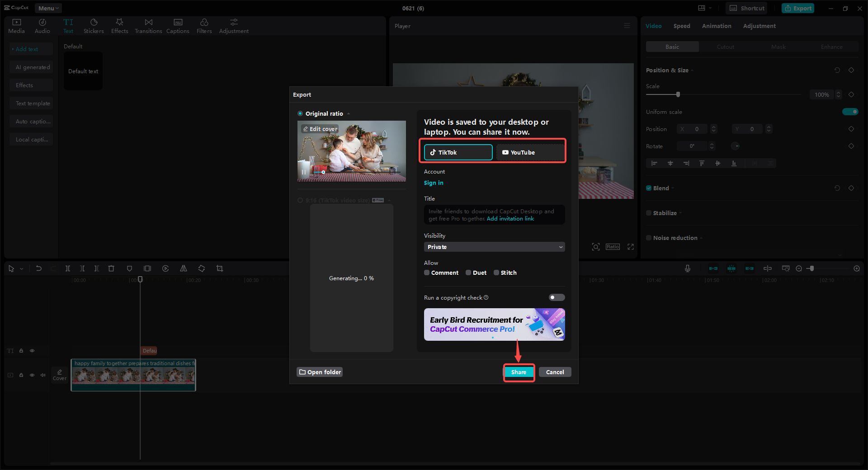Lock the text track
Screen dimensions: 868x470
(21, 351)
